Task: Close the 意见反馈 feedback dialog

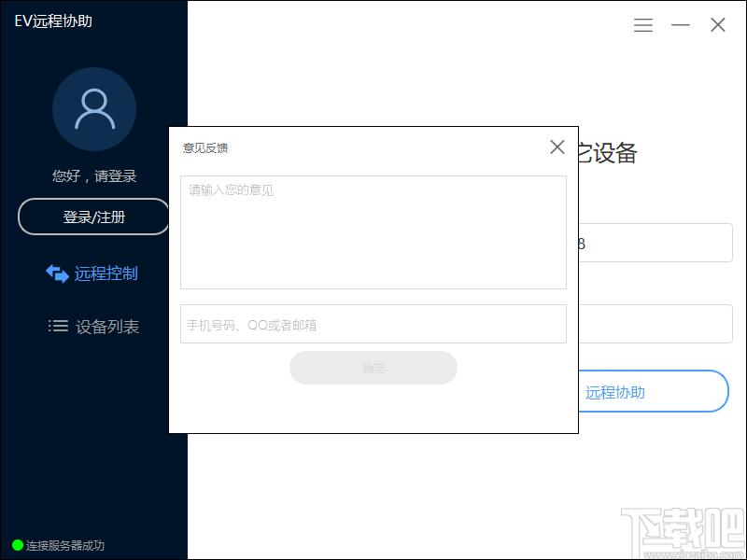Action: point(557,147)
